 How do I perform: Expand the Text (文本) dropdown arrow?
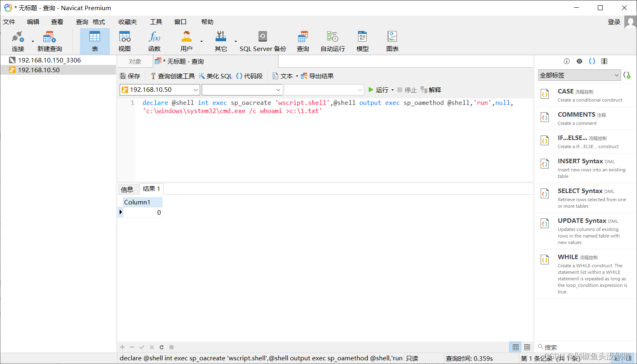click(297, 76)
